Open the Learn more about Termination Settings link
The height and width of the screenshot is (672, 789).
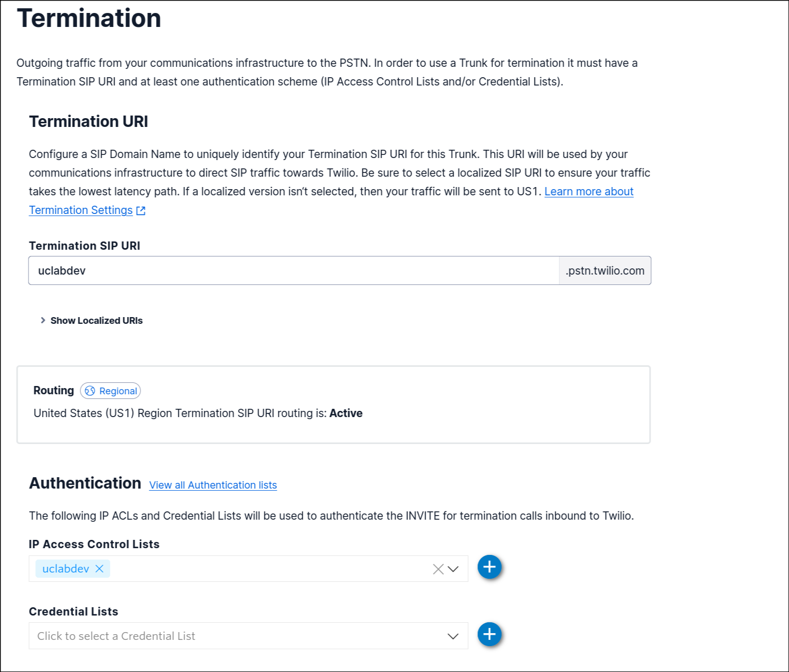click(589, 191)
